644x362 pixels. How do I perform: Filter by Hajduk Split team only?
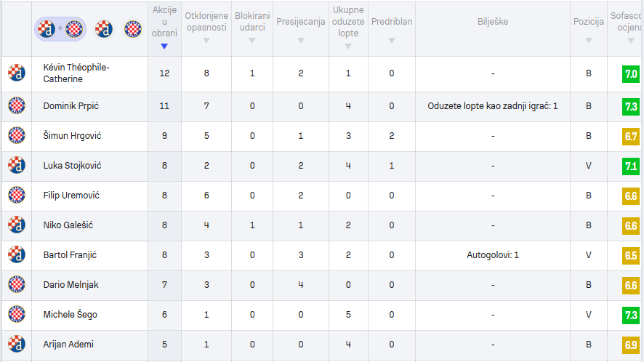tap(133, 29)
